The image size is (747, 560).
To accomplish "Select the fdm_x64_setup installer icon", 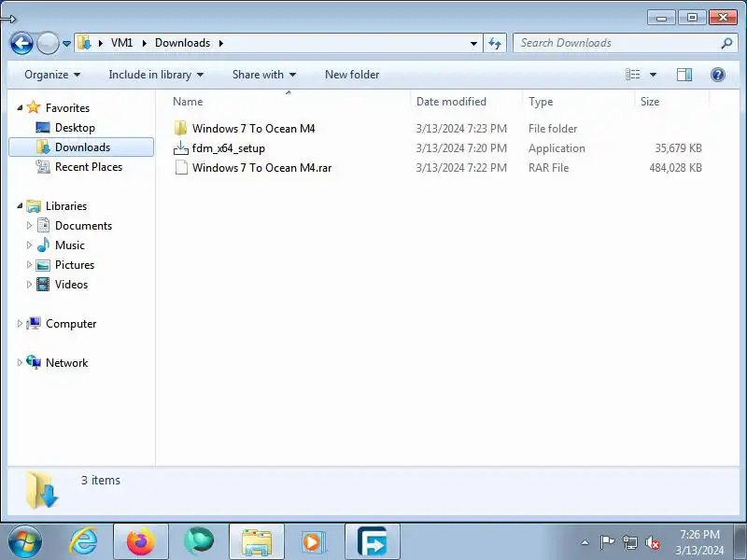I will [180, 148].
